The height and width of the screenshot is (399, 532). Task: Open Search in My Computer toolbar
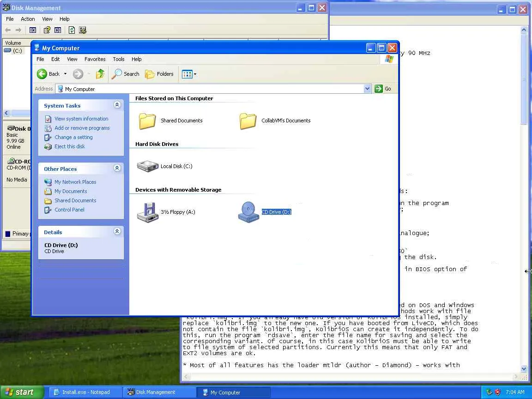pos(126,73)
